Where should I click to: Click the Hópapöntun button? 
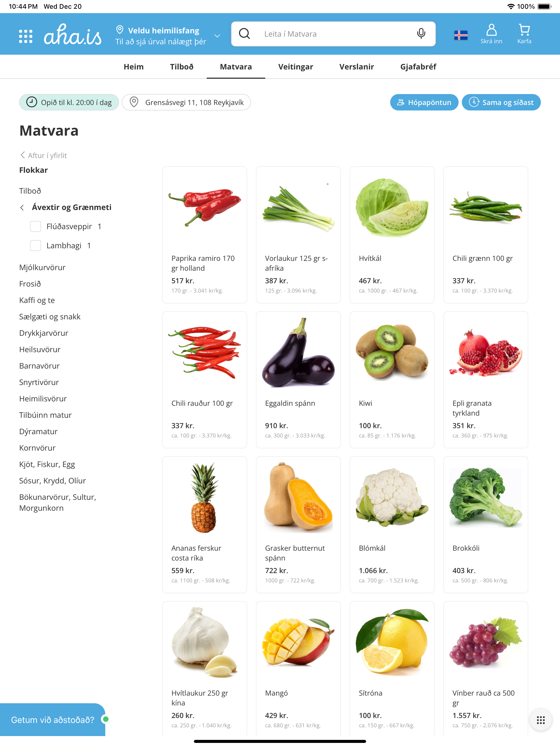coord(424,102)
